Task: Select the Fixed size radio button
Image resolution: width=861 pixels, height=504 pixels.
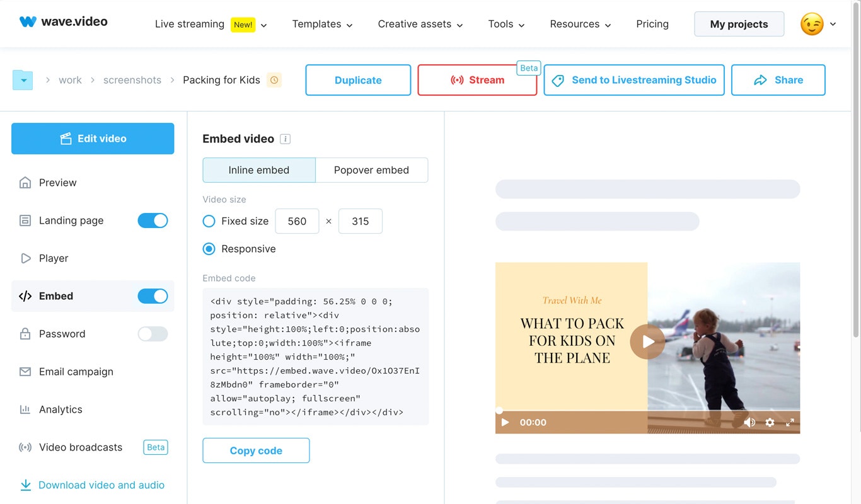Action: (x=209, y=221)
